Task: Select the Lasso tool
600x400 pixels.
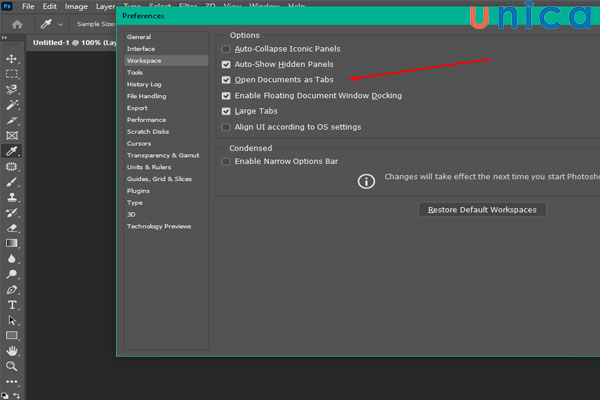Action: pos(11,89)
